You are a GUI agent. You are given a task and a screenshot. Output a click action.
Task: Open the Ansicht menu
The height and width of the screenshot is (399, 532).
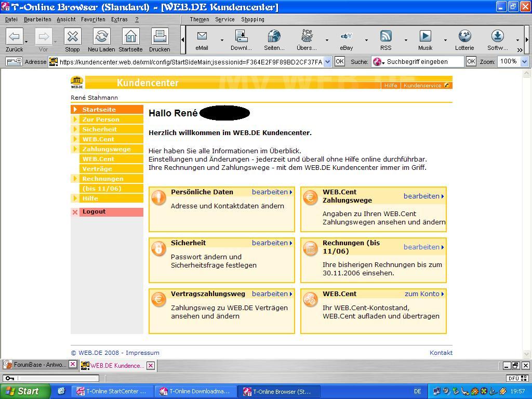[x=66, y=19]
